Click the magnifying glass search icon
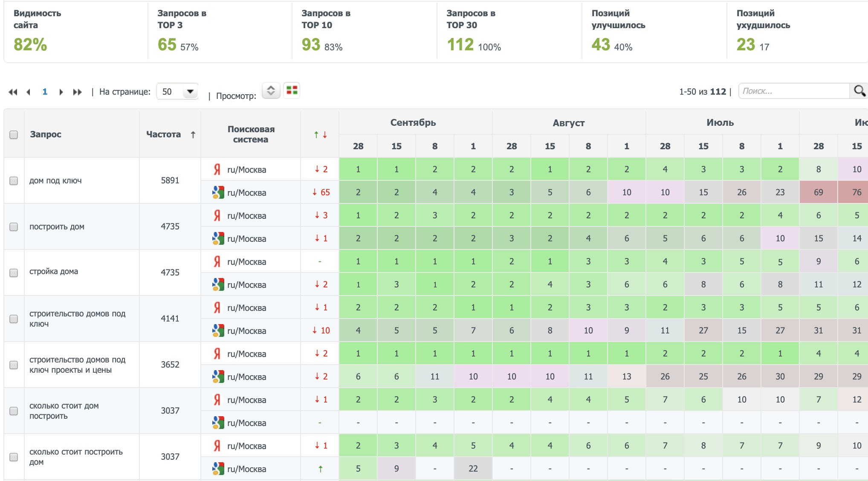868x481 pixels. click(x=859, y=91)
